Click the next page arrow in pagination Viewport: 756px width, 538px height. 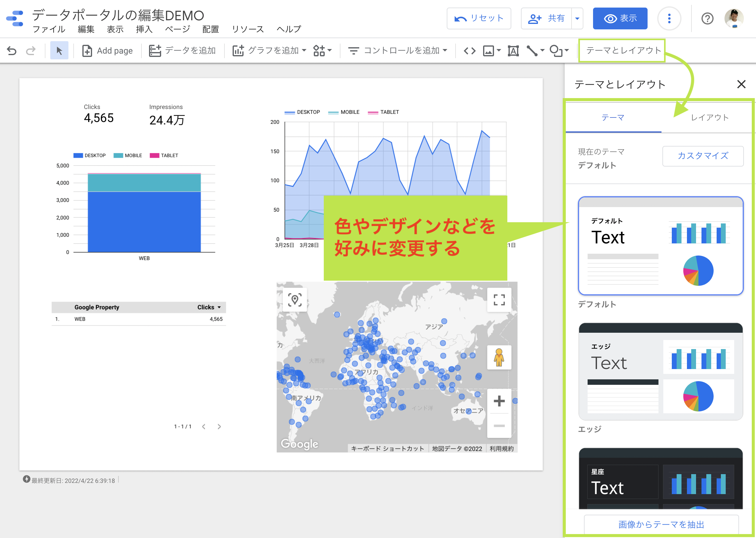(219, 426)
